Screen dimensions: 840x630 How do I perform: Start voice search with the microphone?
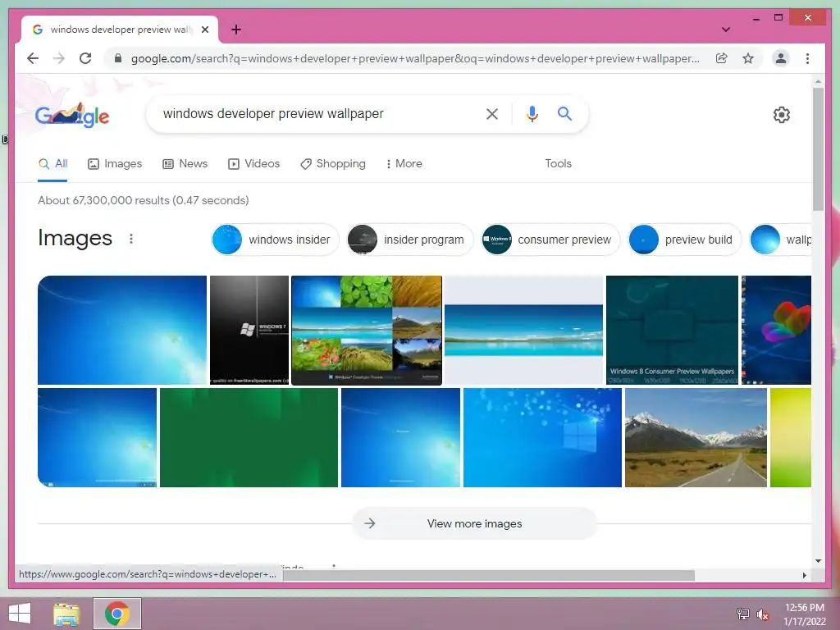point(532,113)
